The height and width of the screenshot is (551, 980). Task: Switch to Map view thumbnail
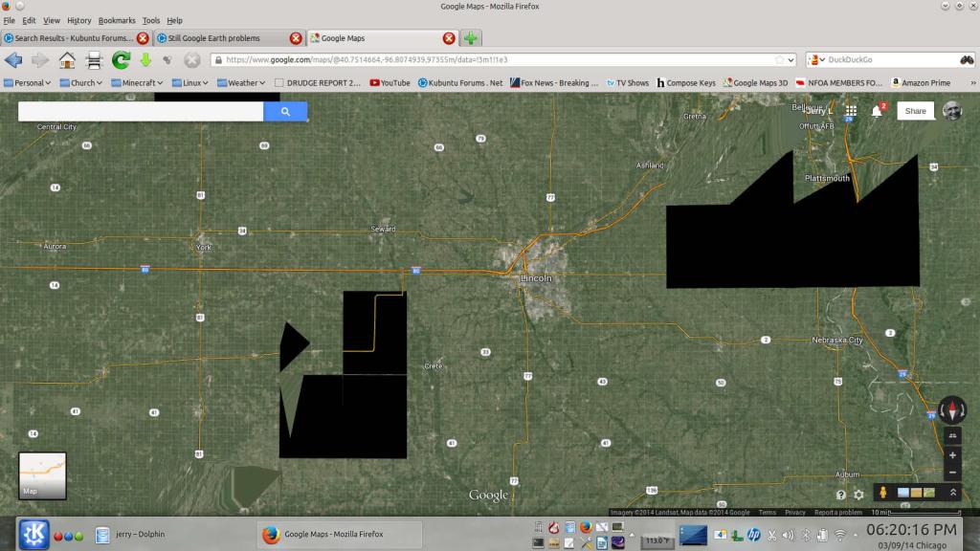coord(42,476)
